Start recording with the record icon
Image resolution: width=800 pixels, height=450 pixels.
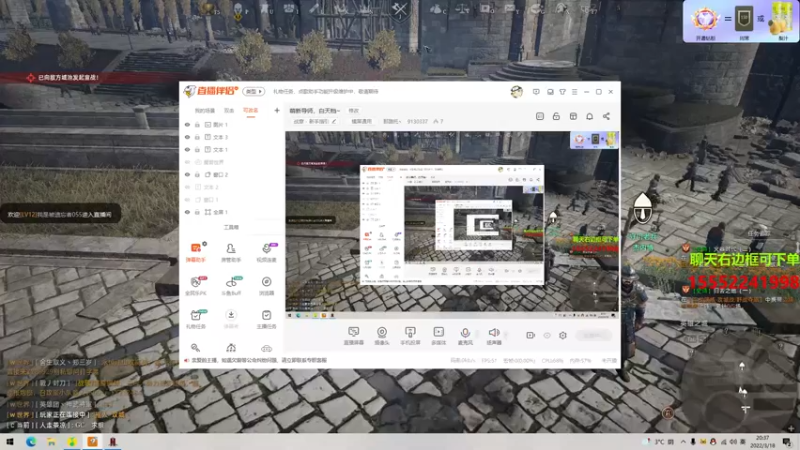point(531,335)
